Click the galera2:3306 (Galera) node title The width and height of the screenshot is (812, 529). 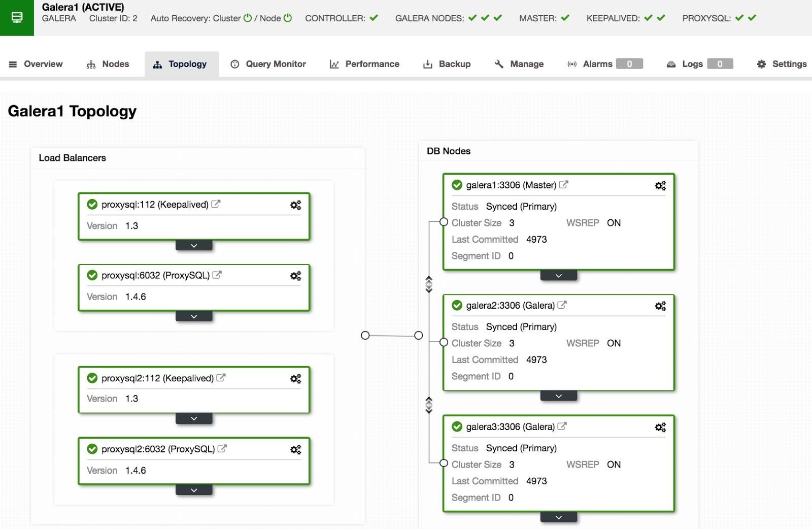click(x=510, y=305)
